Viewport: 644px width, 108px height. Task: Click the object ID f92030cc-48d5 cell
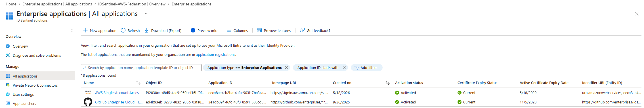click(x=175, y=93)
